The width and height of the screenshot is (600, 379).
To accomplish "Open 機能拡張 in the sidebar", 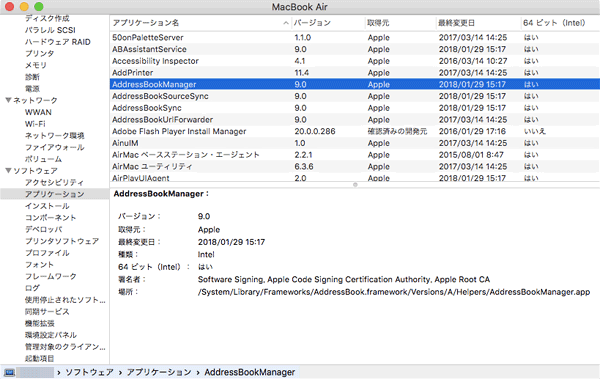I will [x=39, y=323].
